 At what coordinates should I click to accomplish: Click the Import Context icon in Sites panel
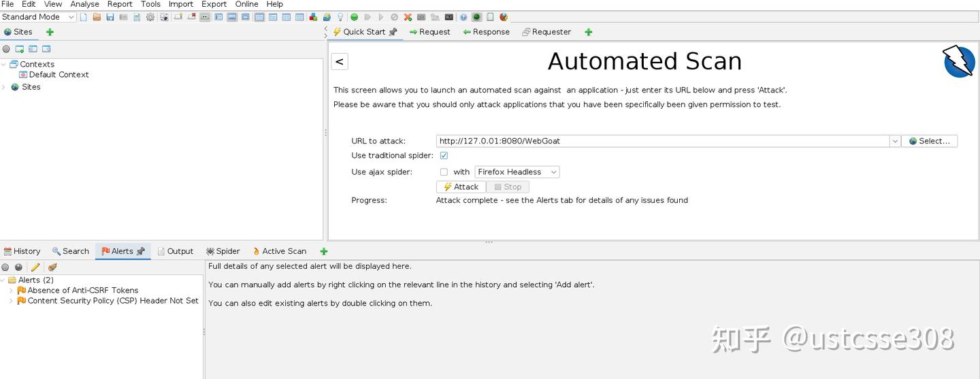pos(33,49)
